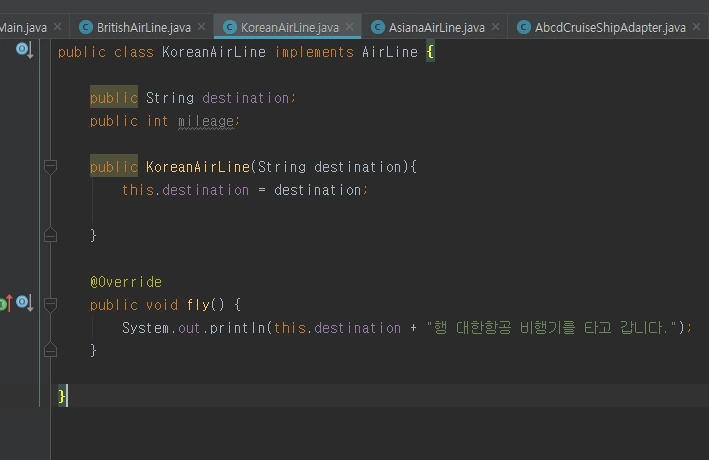Collapse the fly() method fold

[50, 305]
